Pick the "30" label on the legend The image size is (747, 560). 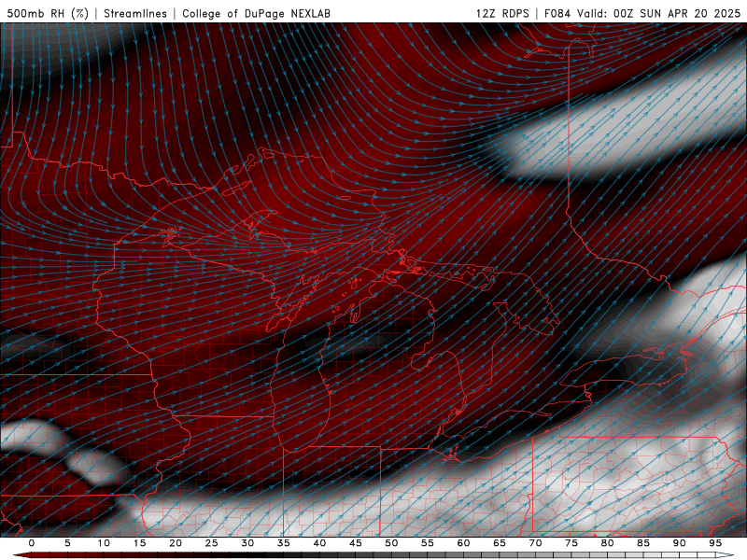pyautogui.click(x=247, y=543)
